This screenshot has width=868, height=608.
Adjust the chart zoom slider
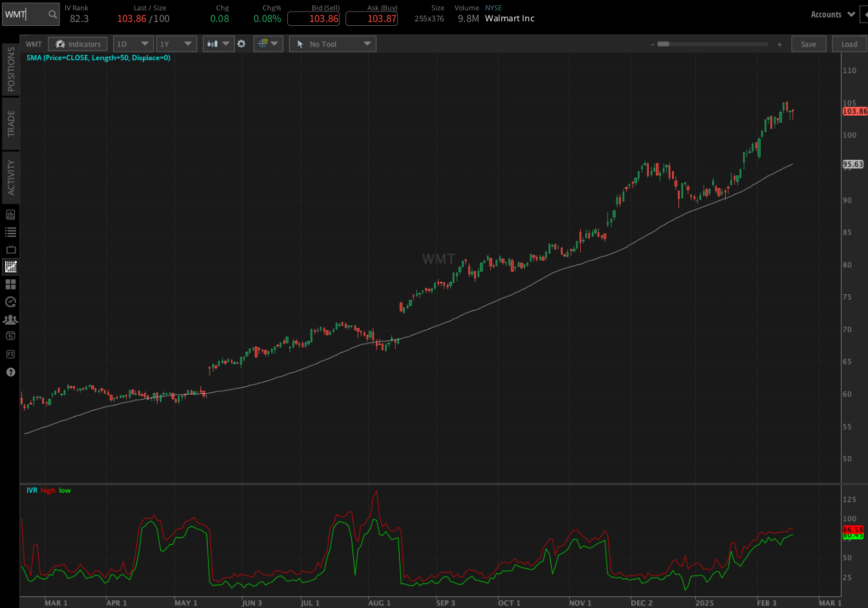664,44
